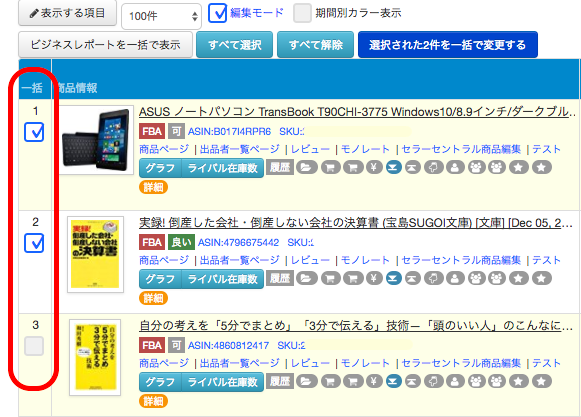This screenshot has height=417, width=581.
Task: Click the upload arrow icon in row 2
Action: coord(412,278)
